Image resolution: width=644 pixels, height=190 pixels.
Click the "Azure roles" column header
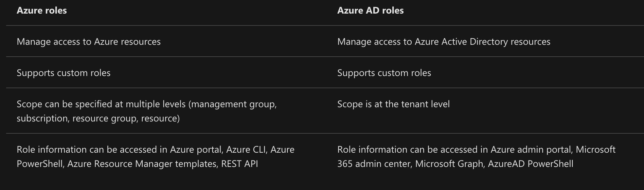[42, 11]
